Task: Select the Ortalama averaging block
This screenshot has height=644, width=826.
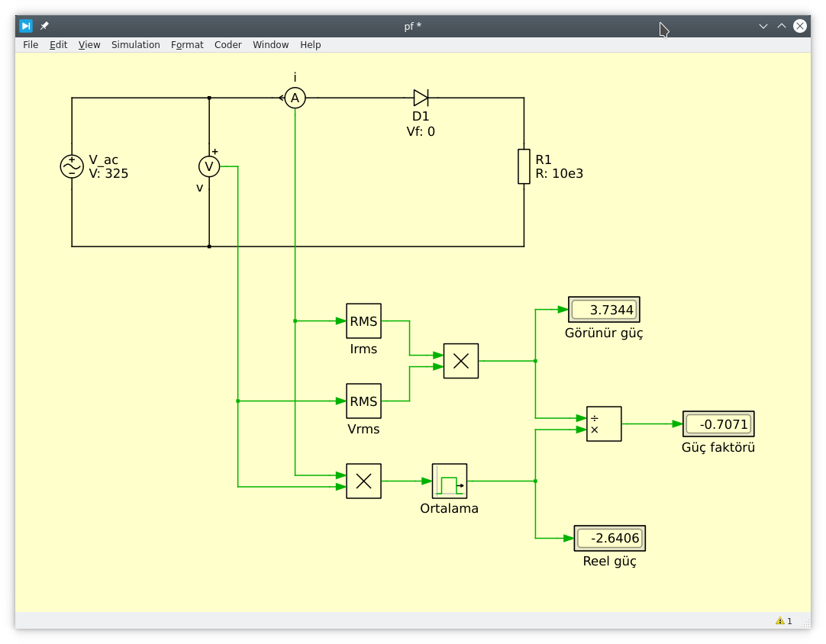Action: (450, 481)
